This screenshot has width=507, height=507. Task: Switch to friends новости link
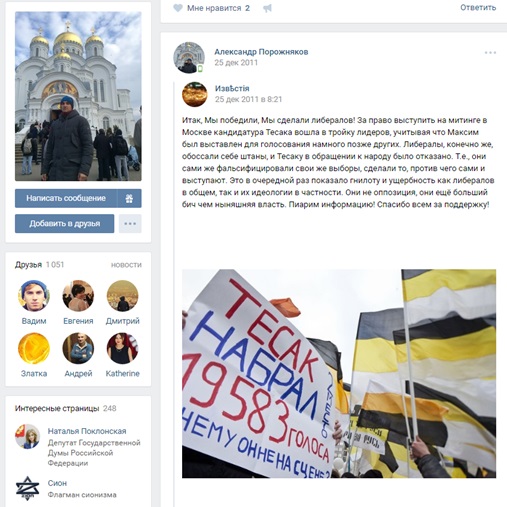click(x=126, y=265)
